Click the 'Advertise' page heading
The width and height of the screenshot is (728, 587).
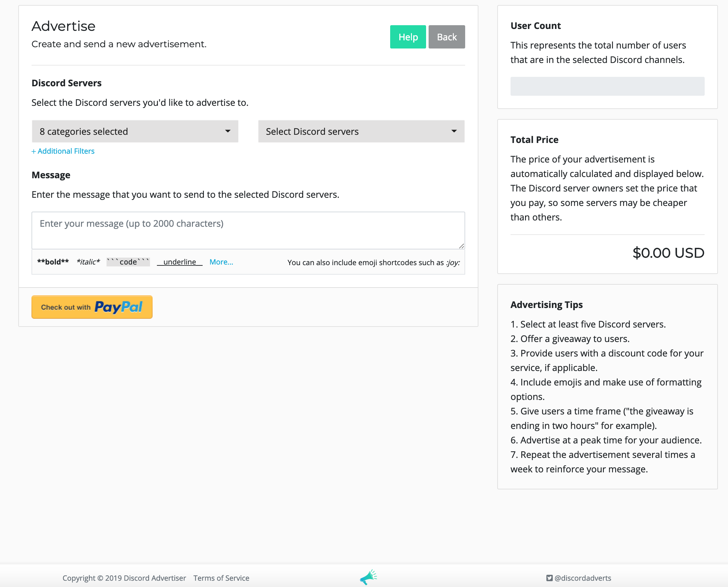coord(64,26)
